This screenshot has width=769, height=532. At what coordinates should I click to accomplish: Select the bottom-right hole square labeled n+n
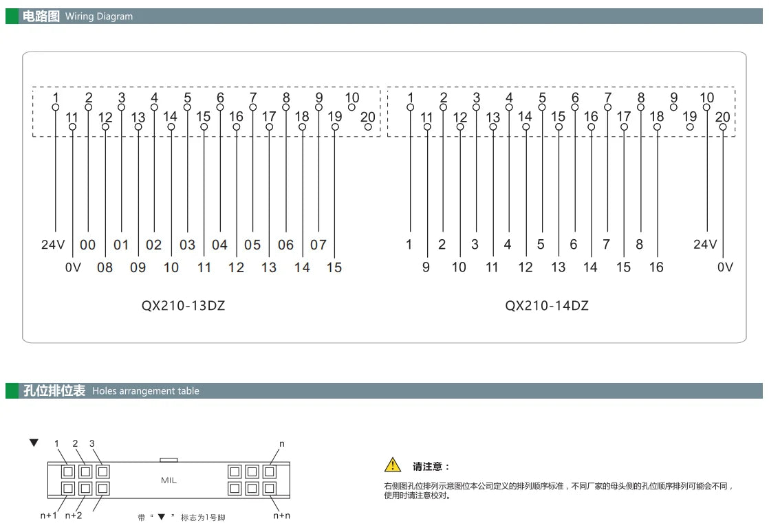269,489
